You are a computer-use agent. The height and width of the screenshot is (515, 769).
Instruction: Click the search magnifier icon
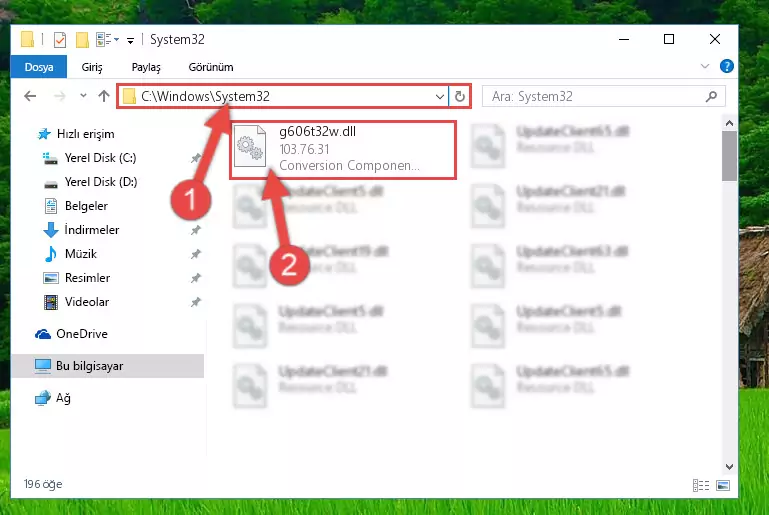tap(711, 96)
